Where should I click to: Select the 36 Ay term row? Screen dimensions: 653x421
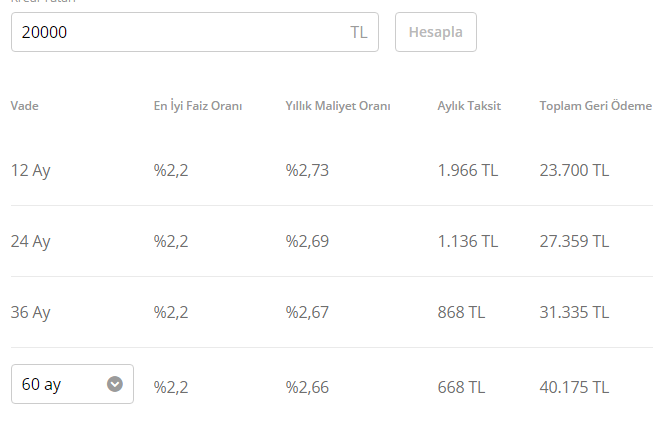pos(332,312)
